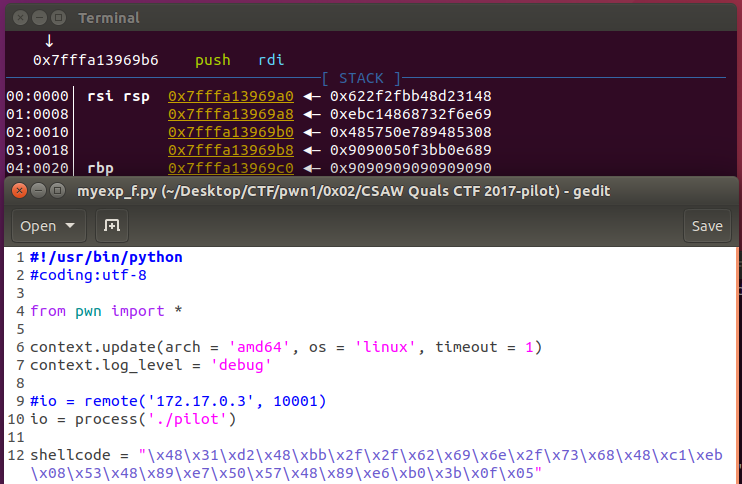Place cursor on '#!/usr/bin/python' shebang line
This screenshot has height=484, width=742.
click(x=106, y=257)
